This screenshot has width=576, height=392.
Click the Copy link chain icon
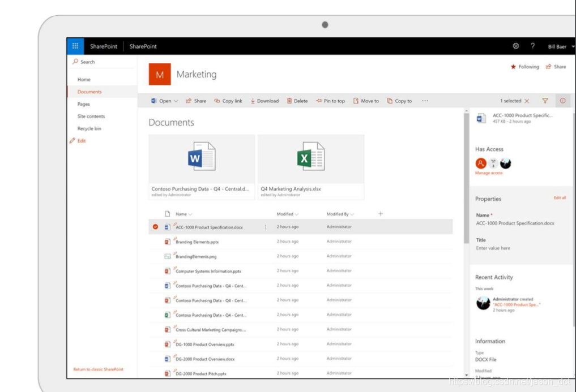pyautogui.click(x=217, y=101)
